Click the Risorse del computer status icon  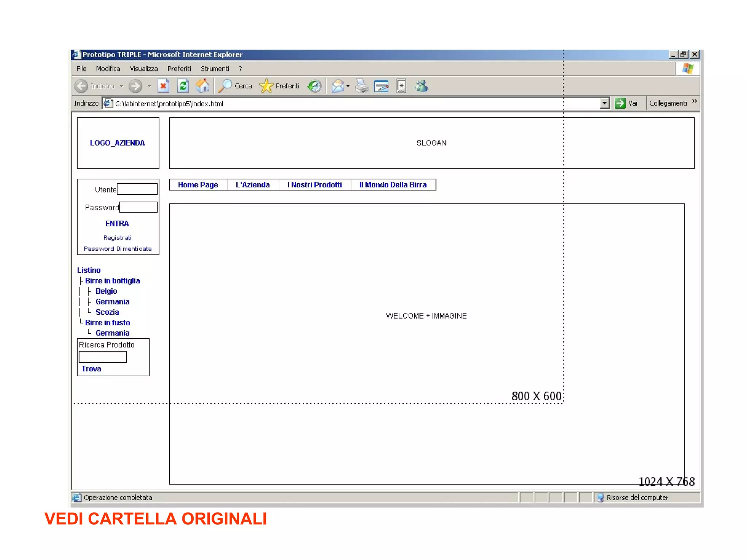tap(600, 498)
